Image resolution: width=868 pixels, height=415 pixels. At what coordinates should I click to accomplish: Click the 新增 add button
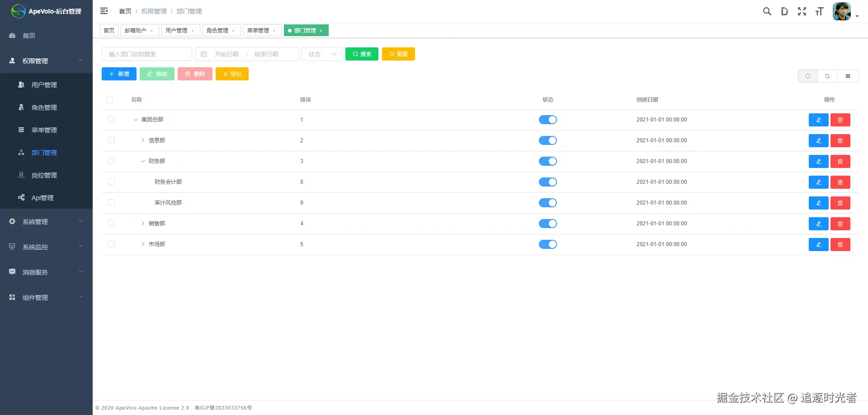tap(119, 74)
